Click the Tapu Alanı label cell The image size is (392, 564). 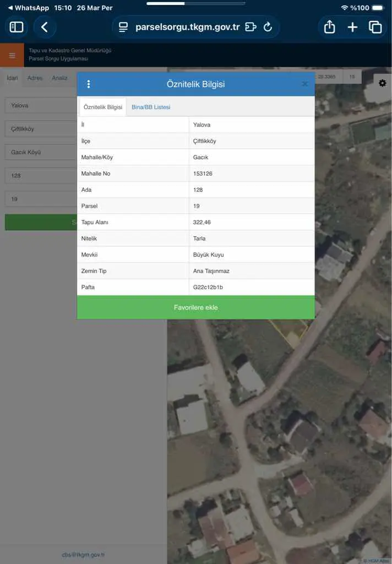tap(133, 222)
